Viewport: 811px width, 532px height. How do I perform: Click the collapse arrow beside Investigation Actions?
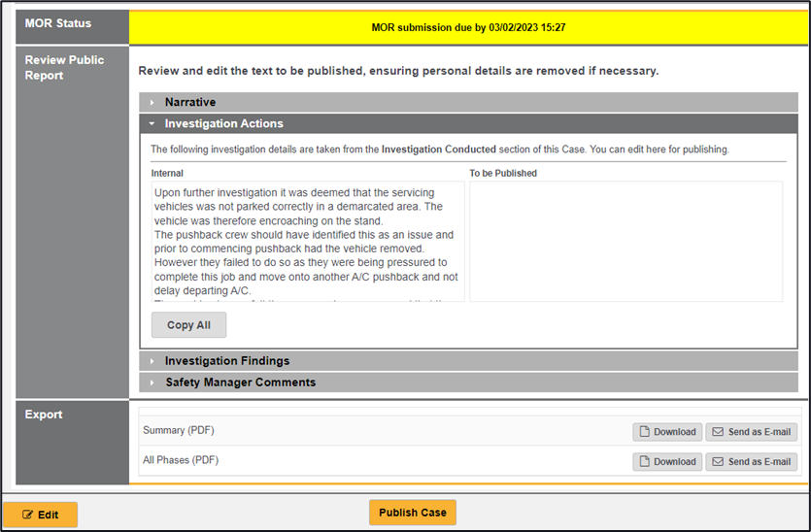[152, 124]
